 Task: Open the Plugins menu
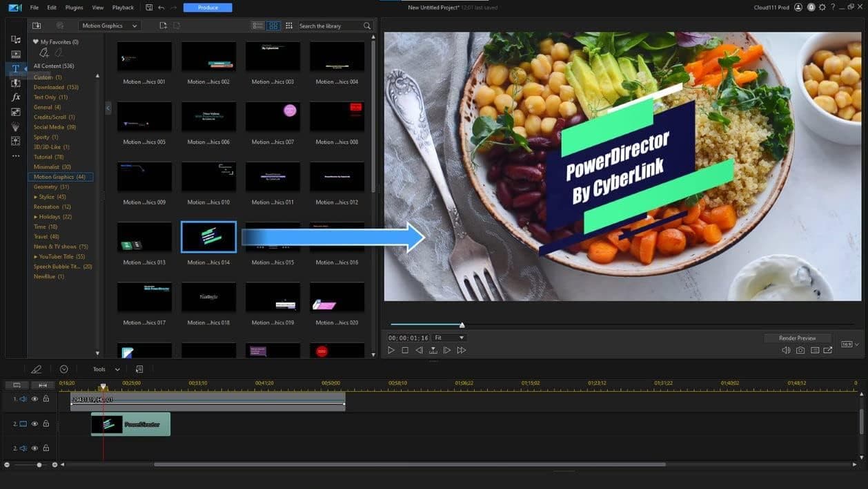(74, 8)
